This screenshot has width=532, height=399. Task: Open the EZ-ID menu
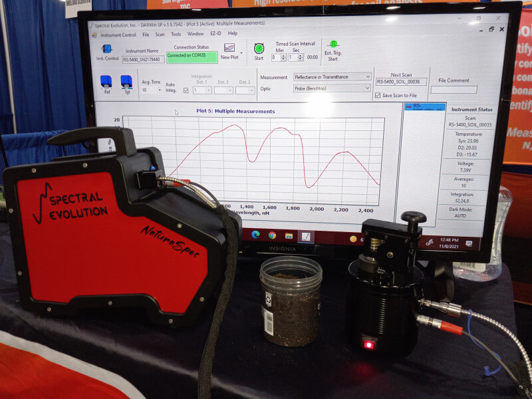(215, 33)
